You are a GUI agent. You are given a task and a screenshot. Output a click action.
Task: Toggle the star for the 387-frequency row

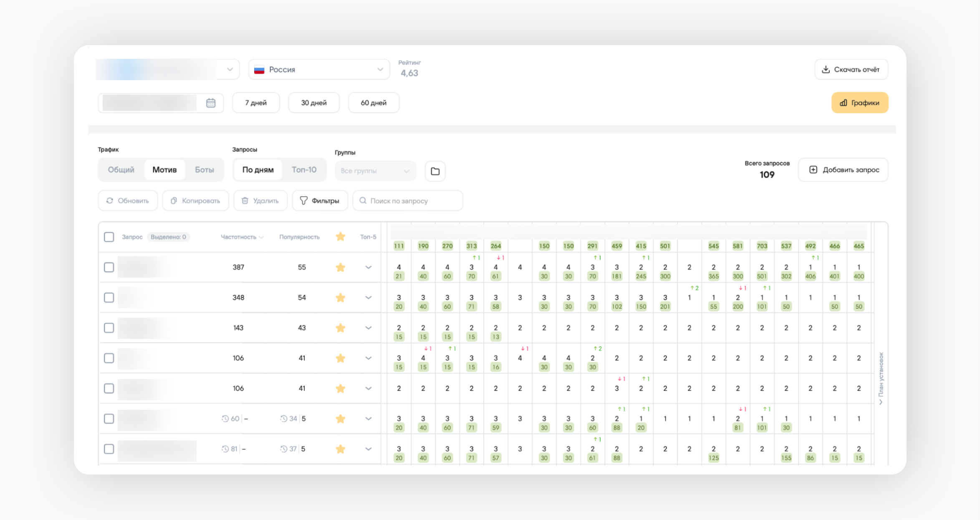pyautogui.click(x=341, y=267)
